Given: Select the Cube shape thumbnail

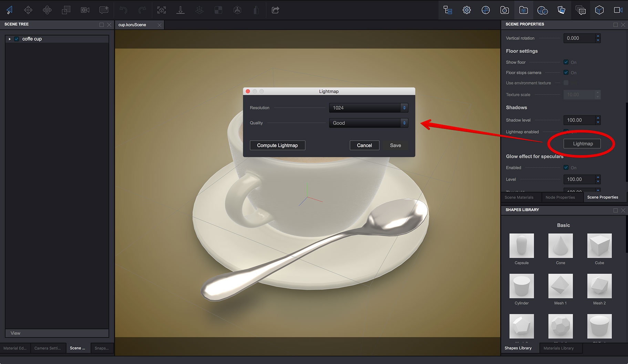Looking at the screenshot, I should 599,246.
